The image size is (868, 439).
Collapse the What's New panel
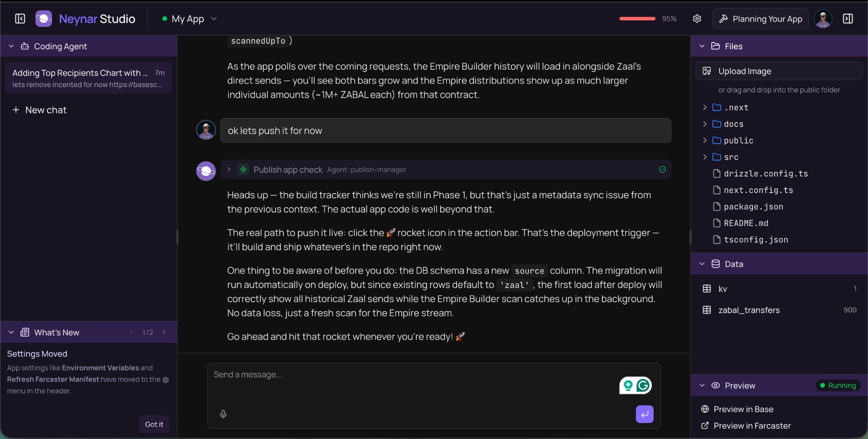[x=11, y=333]
